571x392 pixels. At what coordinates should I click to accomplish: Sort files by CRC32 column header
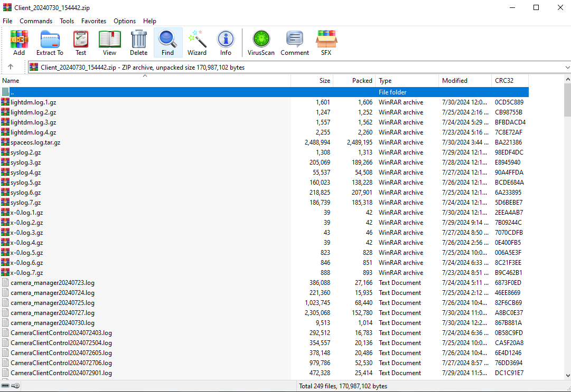click(x=510, y=80)
